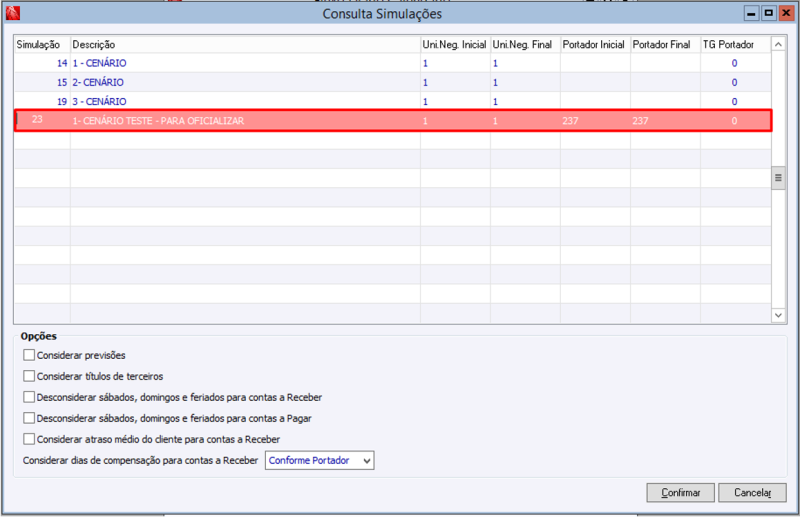Toggle ignoring weekends for contas a Receber
Viewport: 800px width, 517px height.
pos(29,397)
